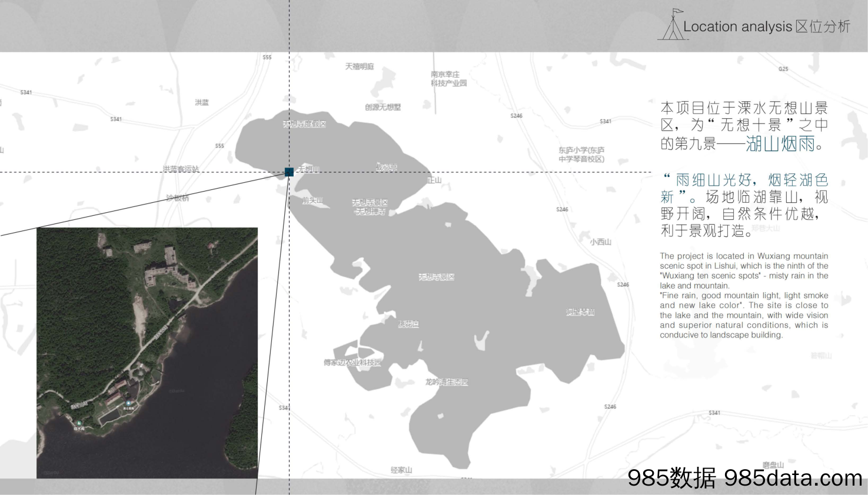Click the '傅家边农业科技园' map label
Screen dimensions: 868x495
pyautogui.click(x=352, y=363)
